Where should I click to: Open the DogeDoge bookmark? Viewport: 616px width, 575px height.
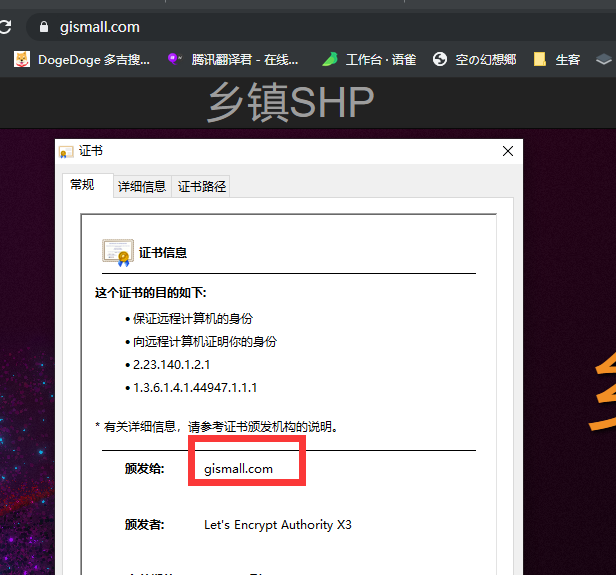[82, 60]
